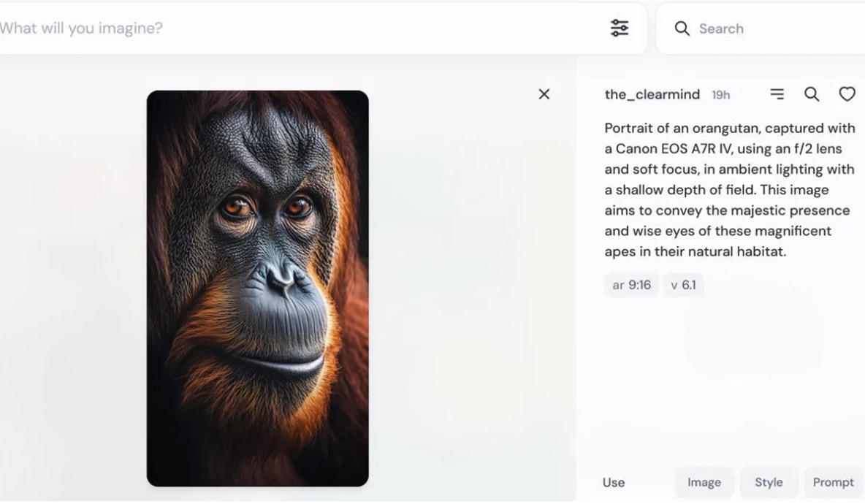
Task: Click the '19h' timestamp
Action: pos(720,96)
